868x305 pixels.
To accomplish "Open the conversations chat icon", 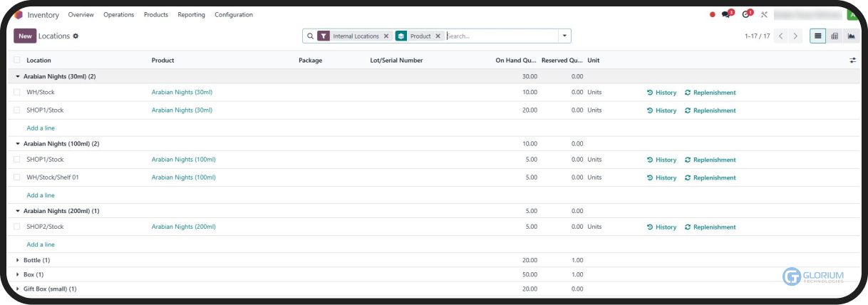I will pyautogui.click(x=726, y=14).
